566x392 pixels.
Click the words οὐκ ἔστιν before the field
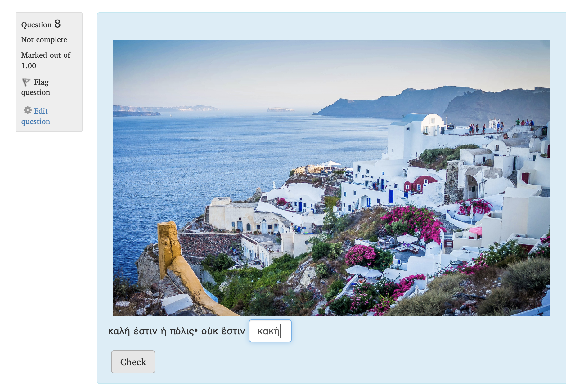click(223, 331)
